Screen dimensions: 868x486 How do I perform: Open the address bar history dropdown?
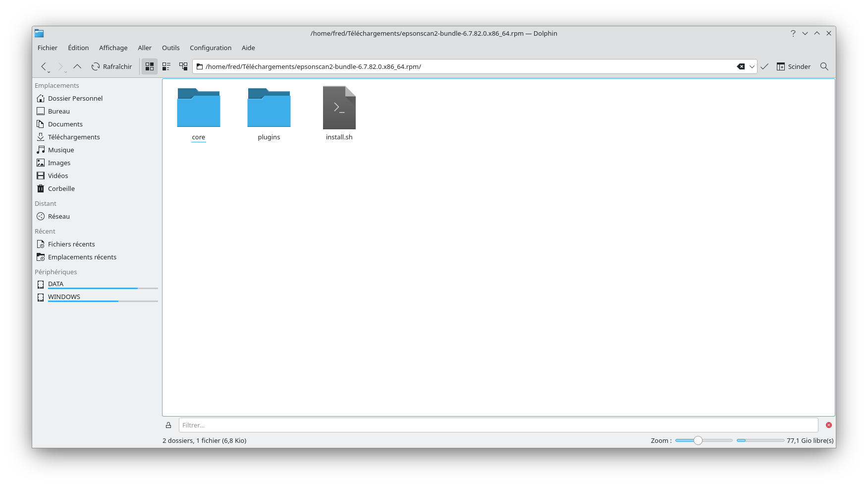click(x=752, y=66)
